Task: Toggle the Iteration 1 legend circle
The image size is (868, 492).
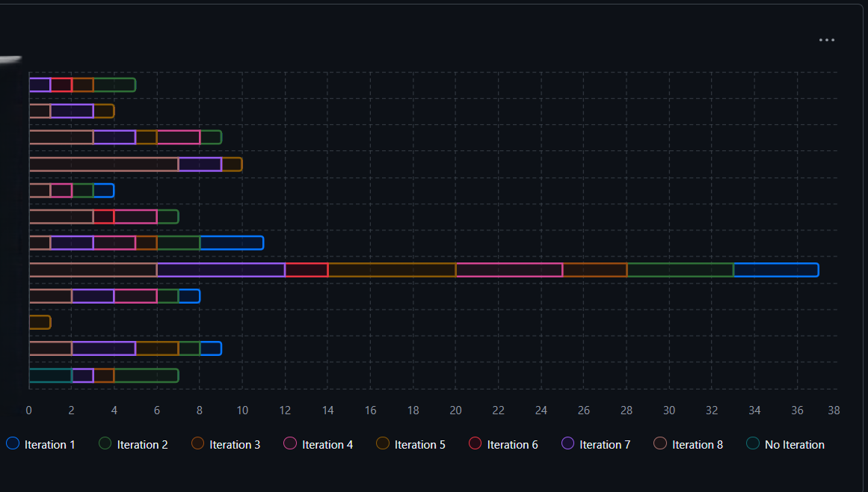Action: coord(12,443)
